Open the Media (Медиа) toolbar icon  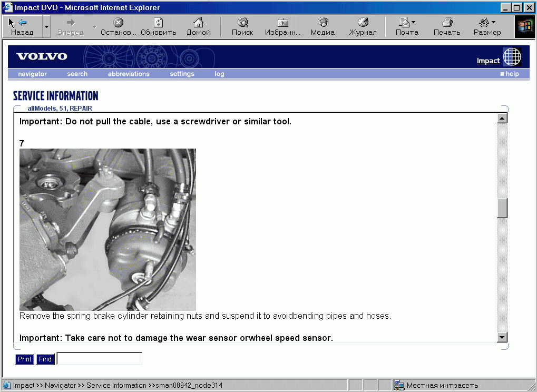(x=323, y=23)
